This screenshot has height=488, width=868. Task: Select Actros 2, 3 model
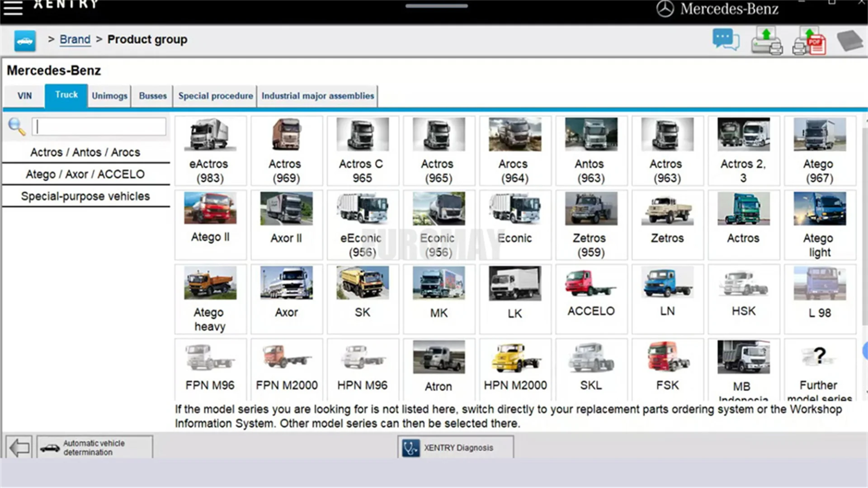pos(744,151)
